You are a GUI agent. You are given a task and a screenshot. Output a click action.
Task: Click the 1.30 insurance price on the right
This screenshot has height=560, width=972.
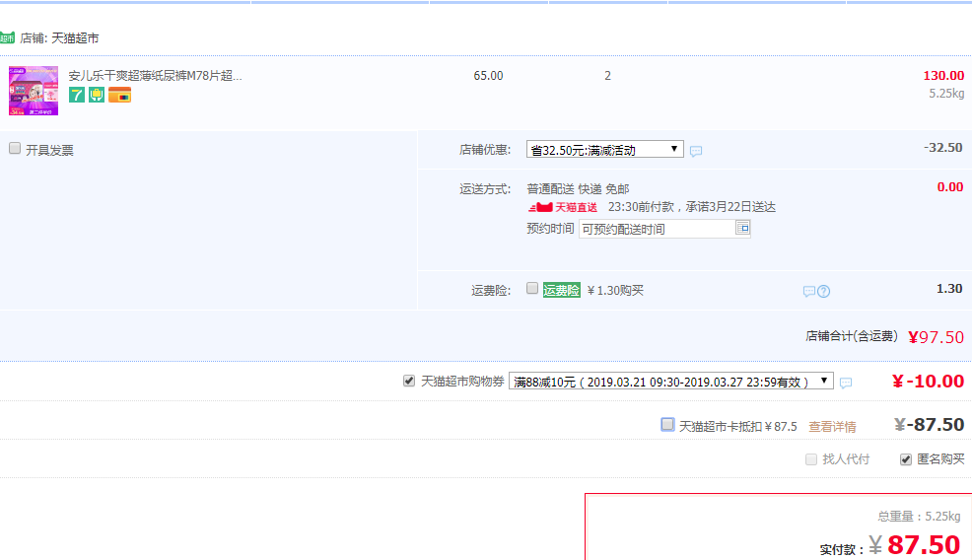[949, 288]
